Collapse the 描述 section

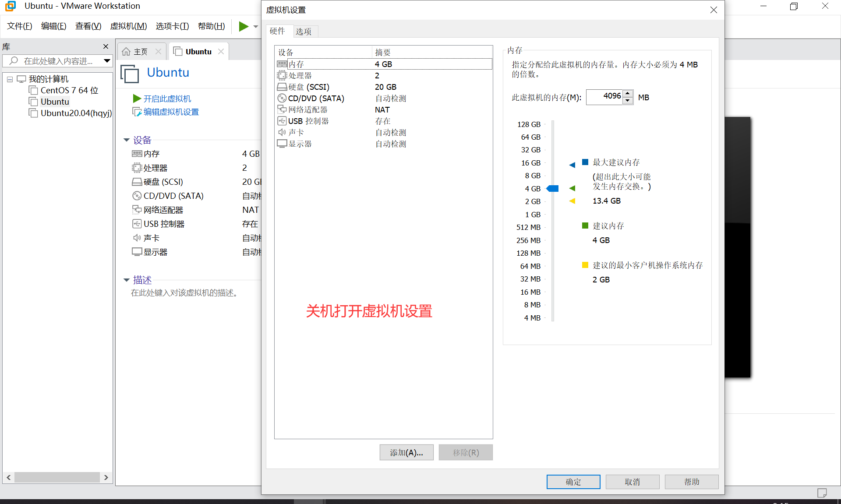[x=127, y=280]
